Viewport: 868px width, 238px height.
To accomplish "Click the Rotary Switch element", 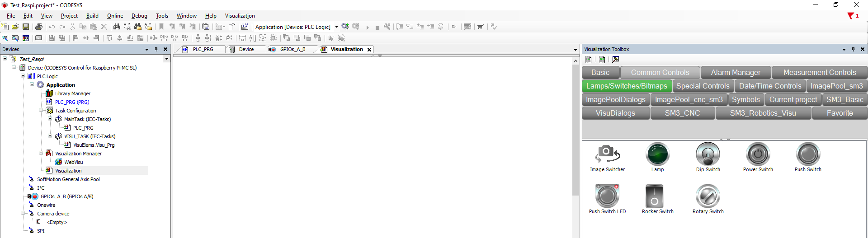I will pyautogui.click(x=708, y=197).
